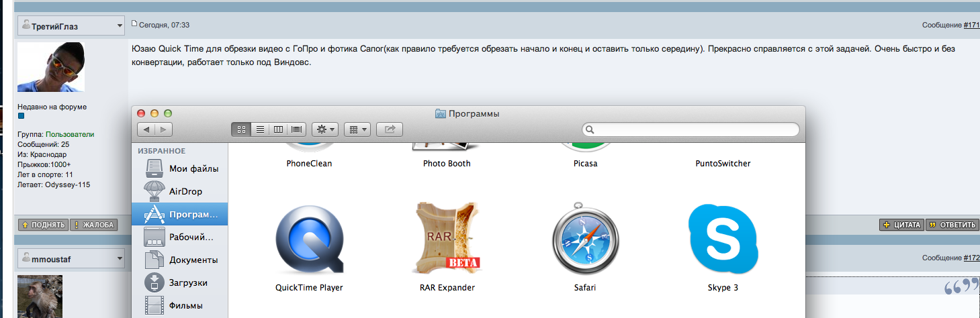
Task: Select the RAR Expander app icon
Action: pyautogui.click(x=447, y=237)
